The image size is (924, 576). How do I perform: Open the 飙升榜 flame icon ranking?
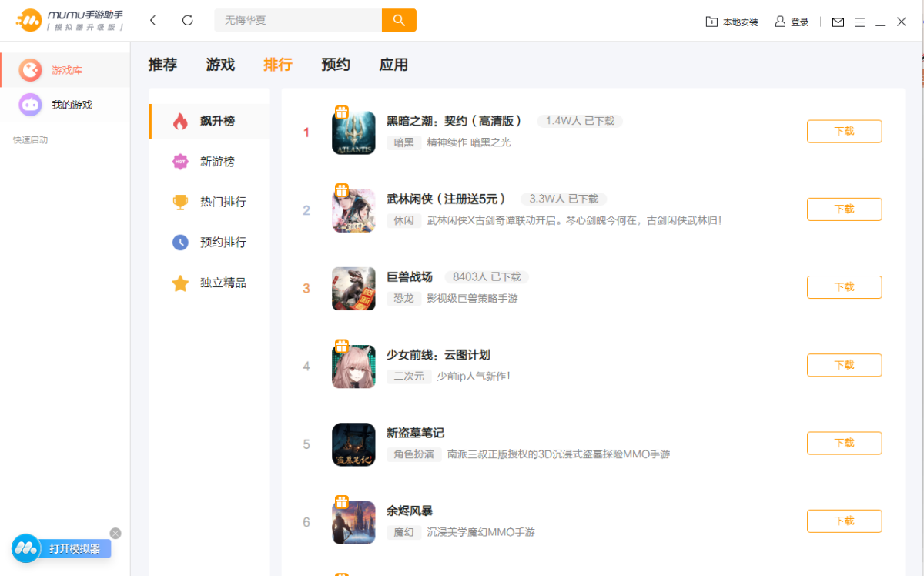pyautogui.click(x=179, y=121)
